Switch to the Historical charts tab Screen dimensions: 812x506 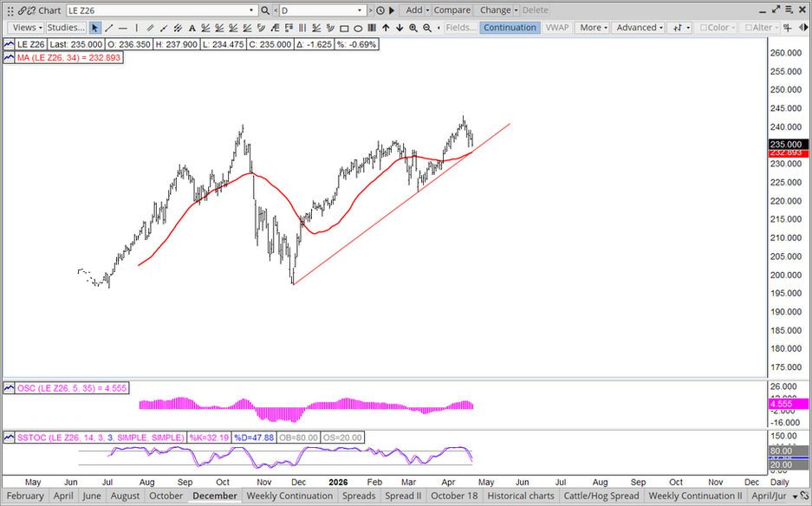point(521,496)
